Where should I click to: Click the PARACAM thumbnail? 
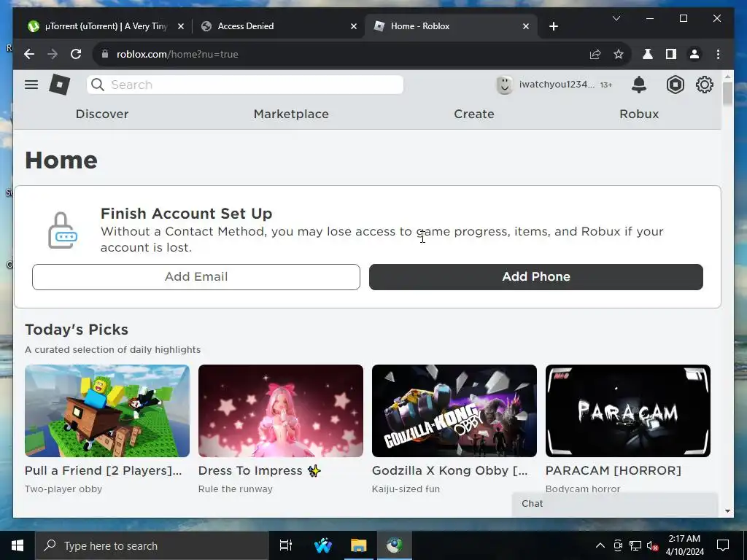628,411
